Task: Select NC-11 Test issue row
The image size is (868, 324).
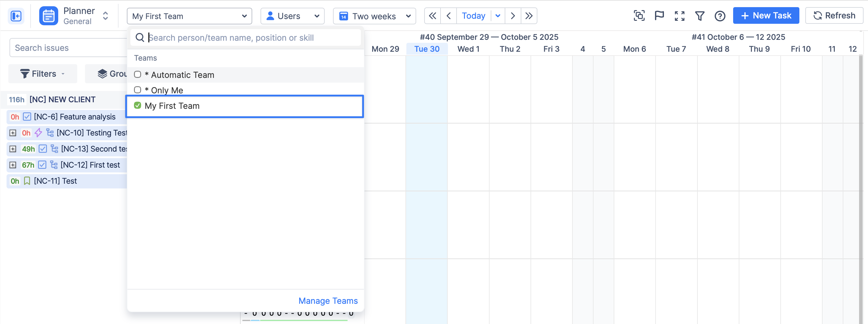Action: (x=56, y=181)
